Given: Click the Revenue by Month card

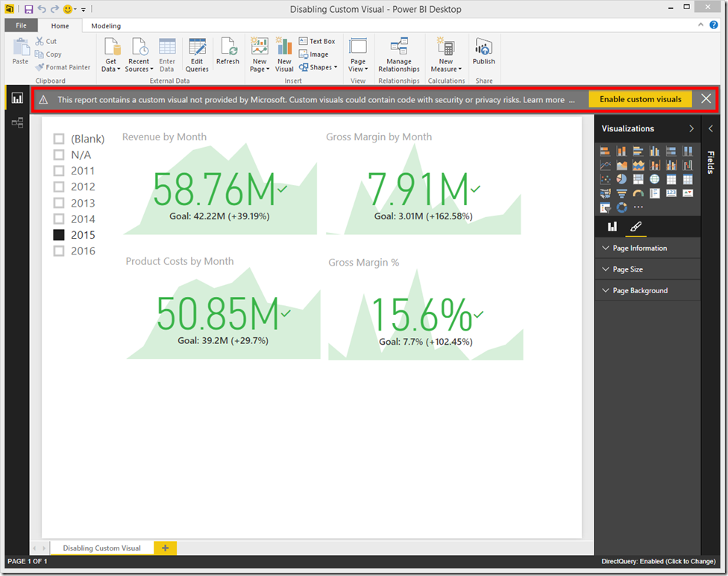Looking at the screenshot, I should pos(219,184).
